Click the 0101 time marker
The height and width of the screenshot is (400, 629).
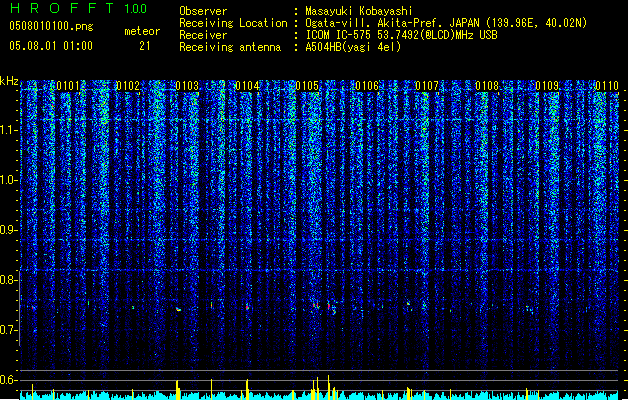[68, 86]
